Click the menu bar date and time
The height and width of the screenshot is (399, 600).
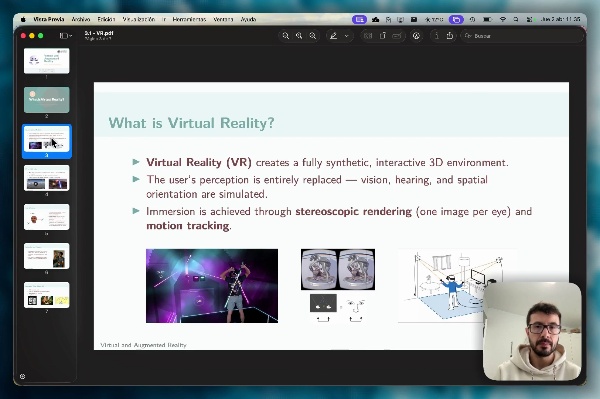(x=560, y=19)
